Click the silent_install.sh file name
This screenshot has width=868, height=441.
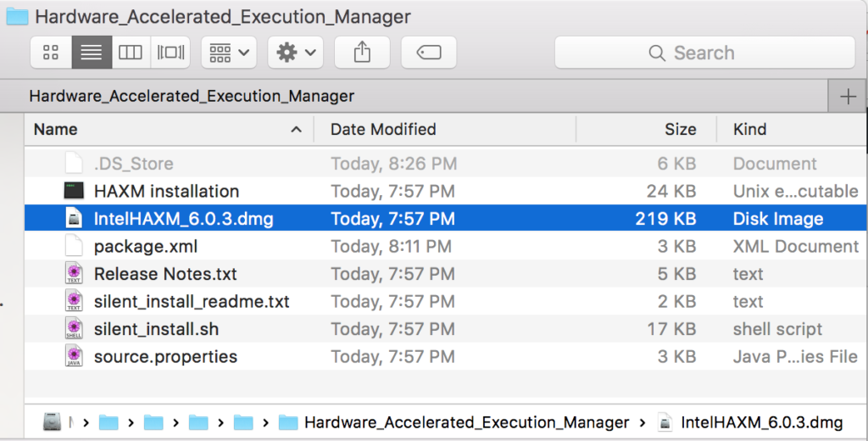point(156,330)
